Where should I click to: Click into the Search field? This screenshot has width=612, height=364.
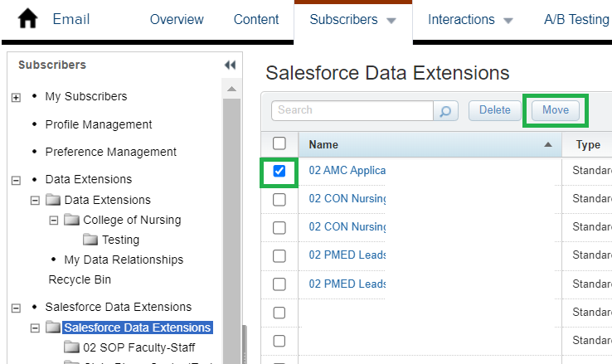(352, 110)
